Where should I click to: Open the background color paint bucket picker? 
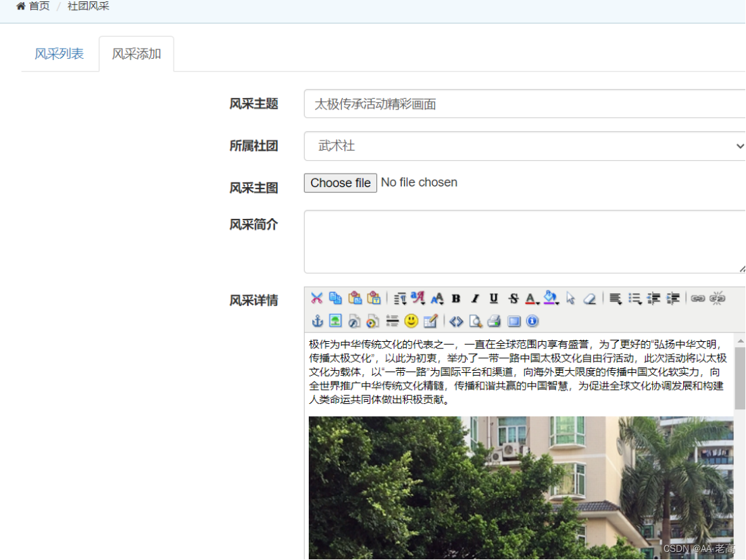(x=551, y=299)
